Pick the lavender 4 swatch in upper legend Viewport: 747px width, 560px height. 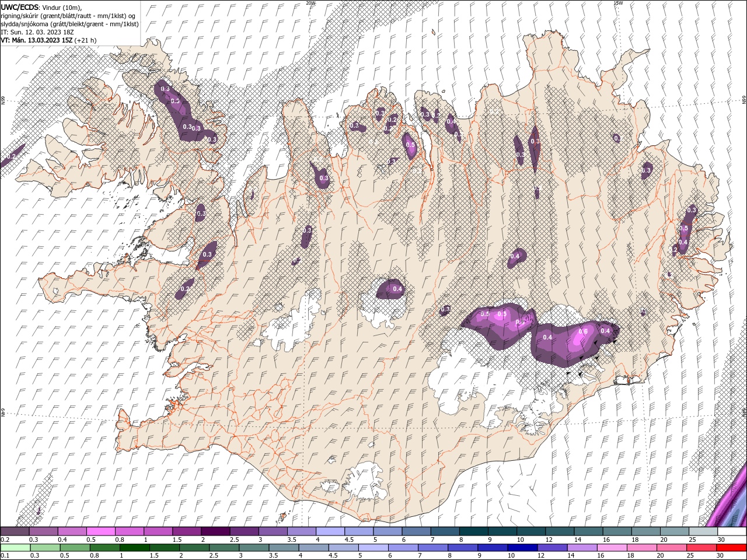pyautogui.click(x=330, y=531)
